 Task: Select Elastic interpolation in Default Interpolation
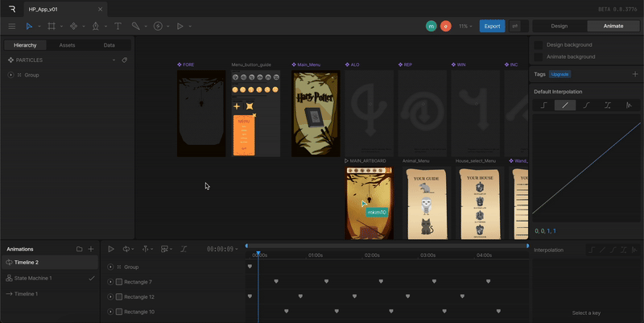click(x=629, y=106)
